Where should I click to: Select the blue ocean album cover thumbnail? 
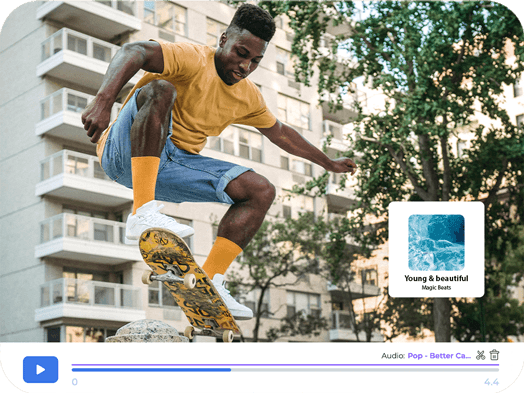click(436, 242)
